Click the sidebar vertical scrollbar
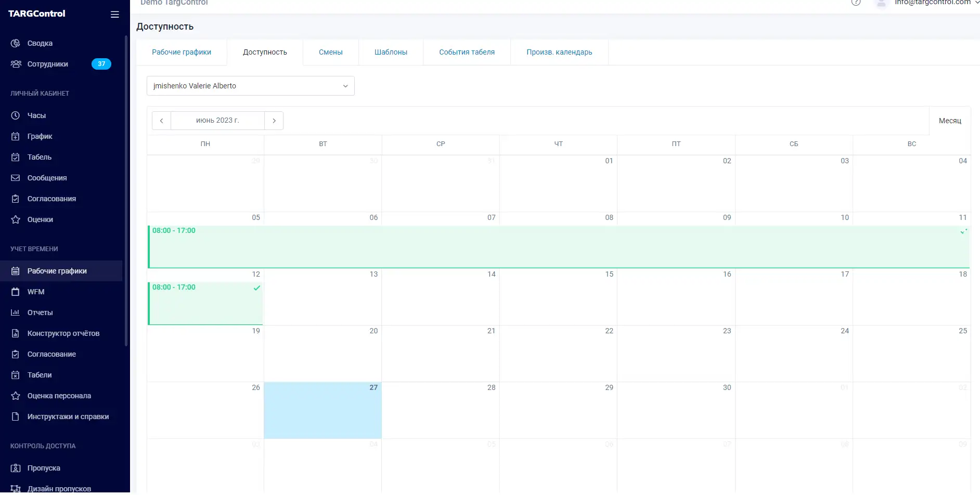 tap(126, 190)
